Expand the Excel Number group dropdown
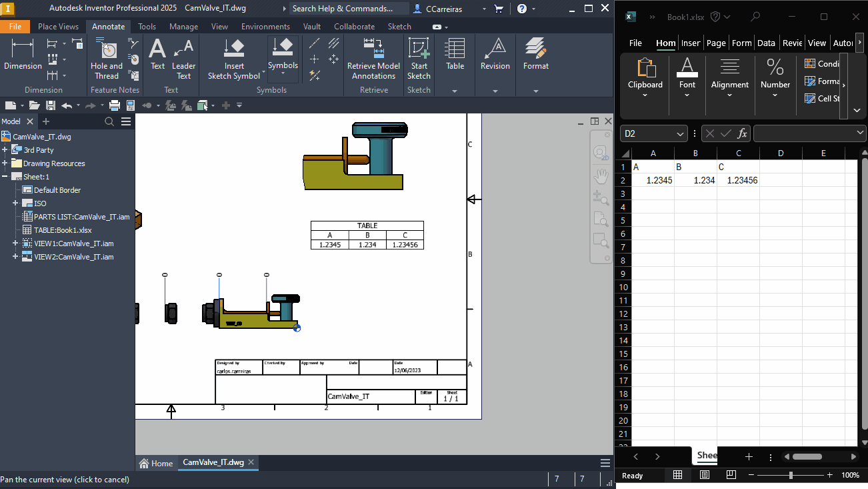 [775, 95]
